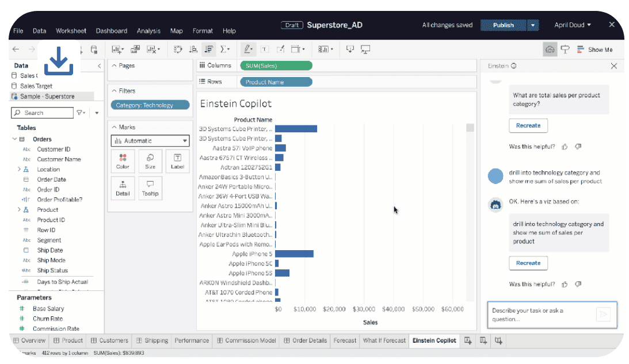The height and width of the screenshot is (364, 629).
Task: Open the Size marks card
Action: click(x=150, y=161)
